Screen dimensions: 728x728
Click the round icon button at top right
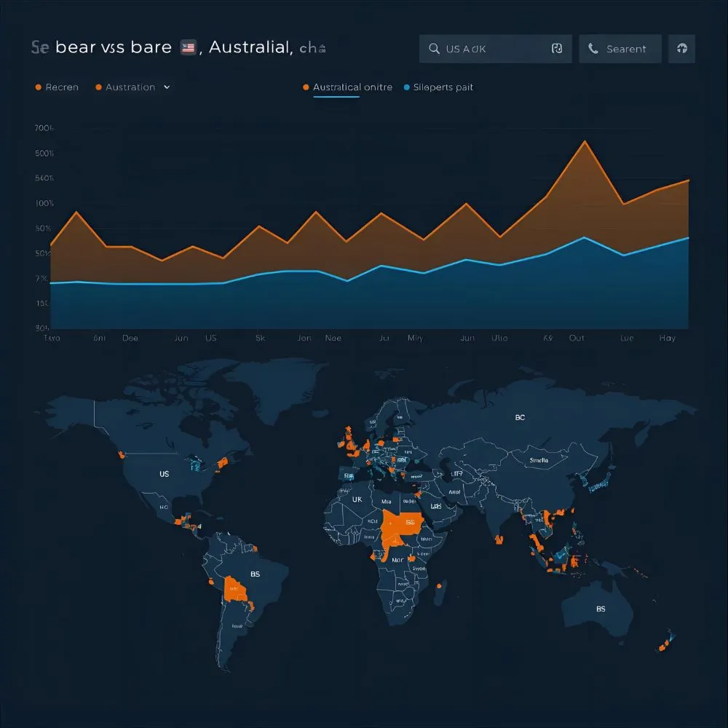click(x=681, y=49)
